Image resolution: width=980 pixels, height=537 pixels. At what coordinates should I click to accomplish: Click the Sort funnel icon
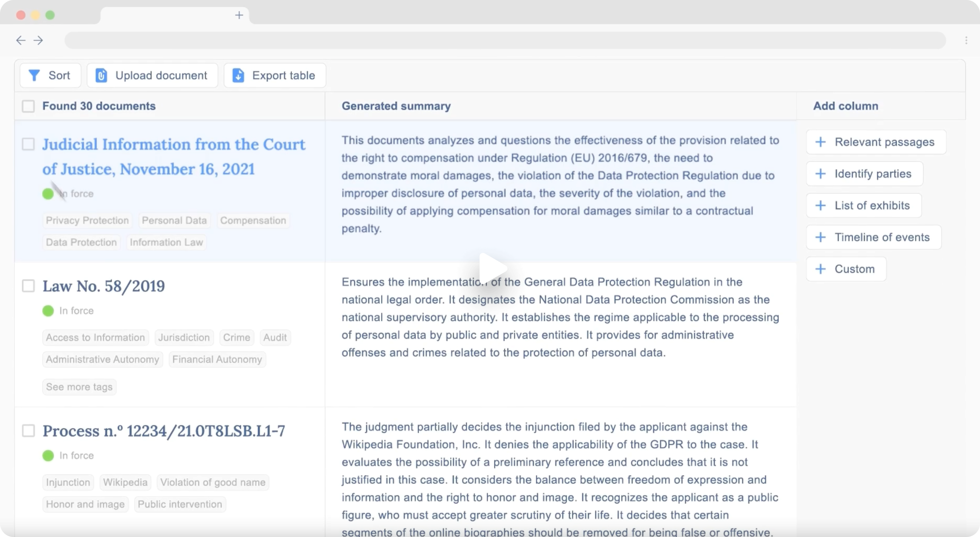[x=34, y=75]
